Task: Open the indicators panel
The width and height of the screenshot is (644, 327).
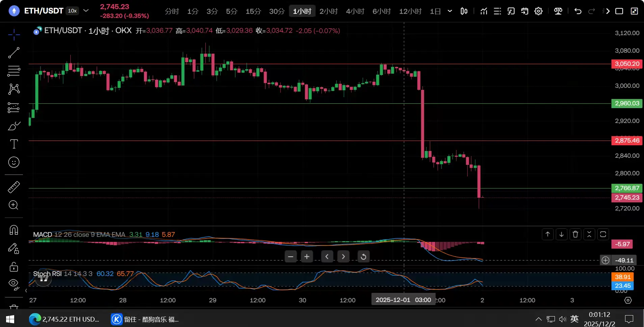Action: (484, 11)
